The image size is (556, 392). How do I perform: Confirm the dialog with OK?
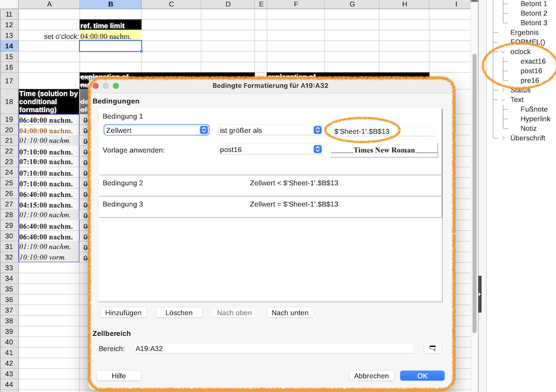pos(423,376)
